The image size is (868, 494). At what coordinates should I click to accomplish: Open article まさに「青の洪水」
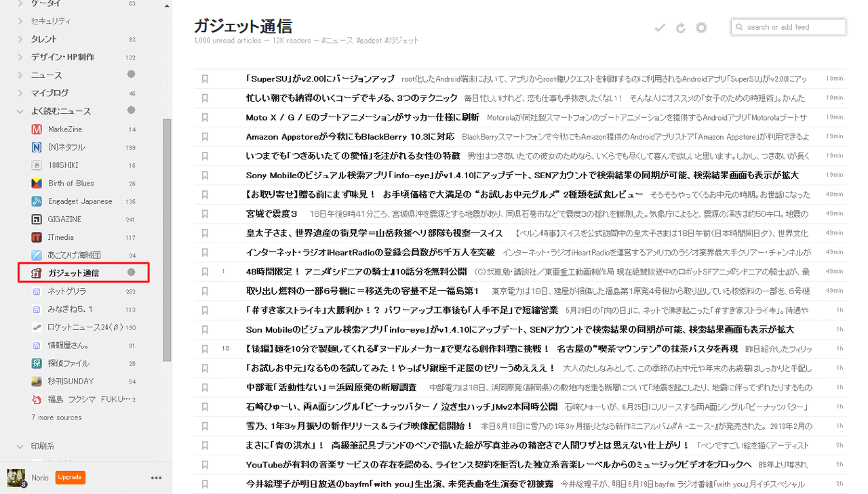click(467, 445)
